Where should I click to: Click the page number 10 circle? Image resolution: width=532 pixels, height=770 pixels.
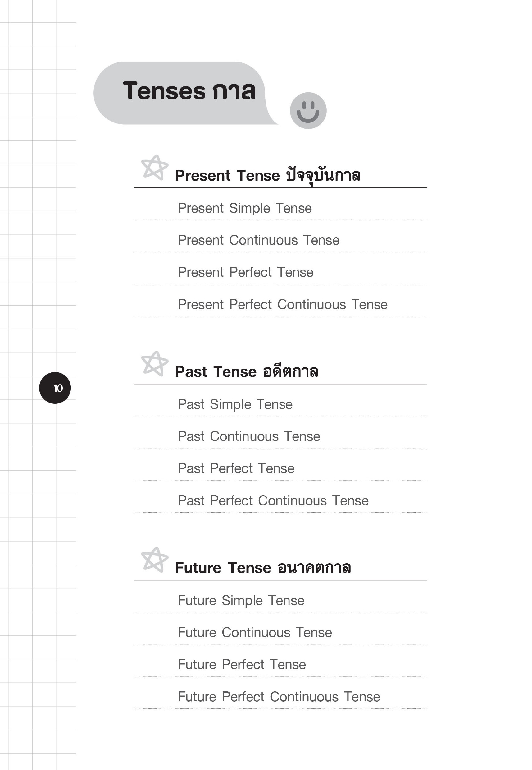point(55,388)
